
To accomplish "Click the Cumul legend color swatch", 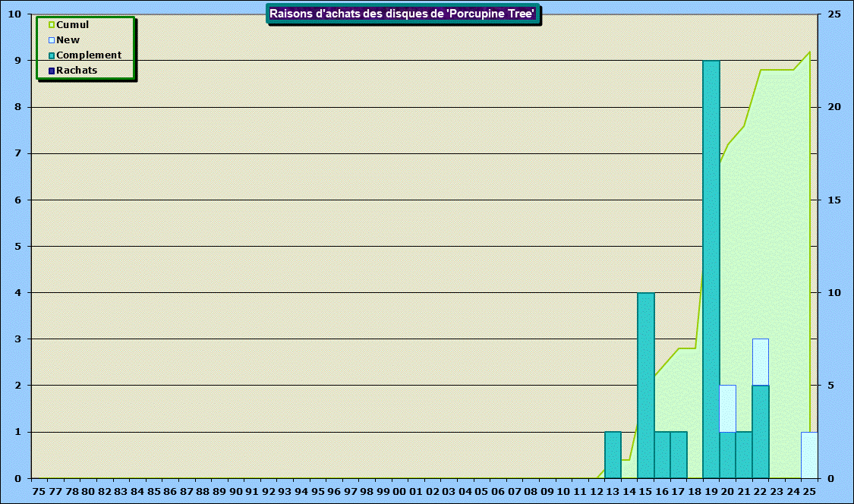I will coord(52,25).
